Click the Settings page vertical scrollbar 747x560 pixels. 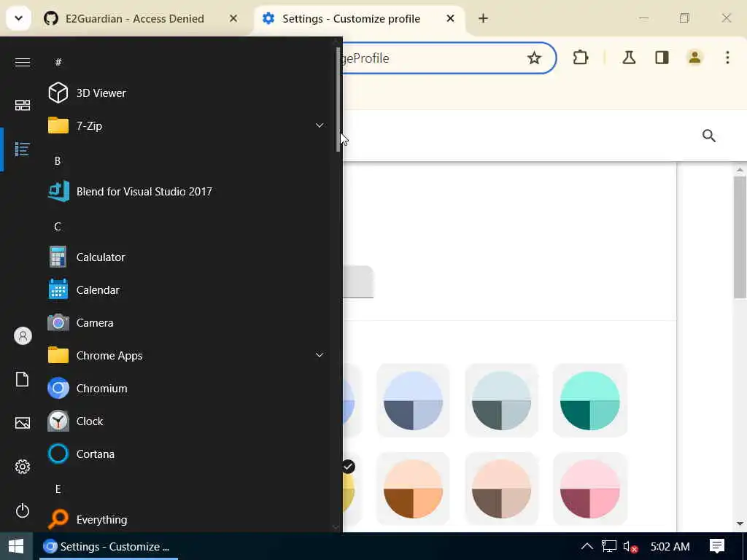(740, 237)
